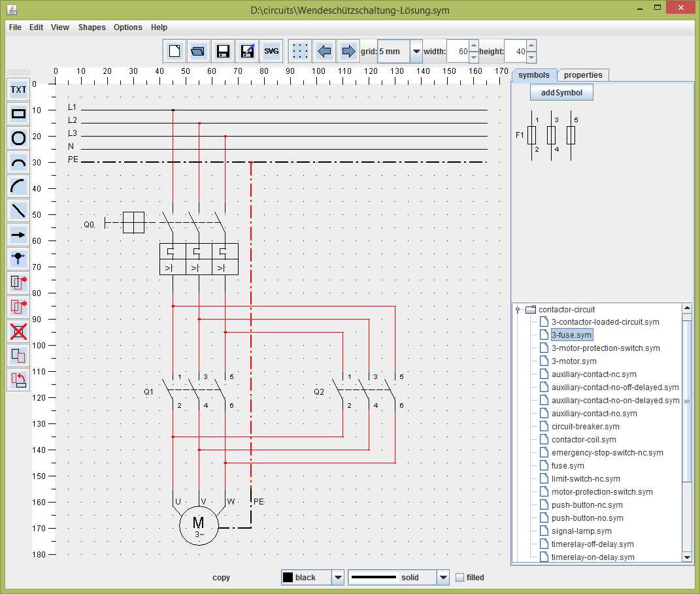Switch to the properties tab
The width and height of the screenshot is (700, 594).
click(582, 75)
